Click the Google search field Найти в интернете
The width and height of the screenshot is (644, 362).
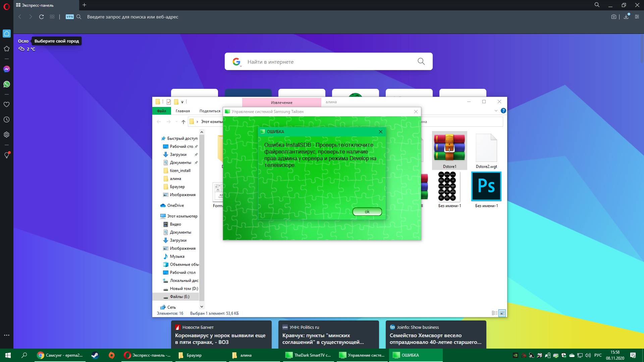[x=329, y=62]
